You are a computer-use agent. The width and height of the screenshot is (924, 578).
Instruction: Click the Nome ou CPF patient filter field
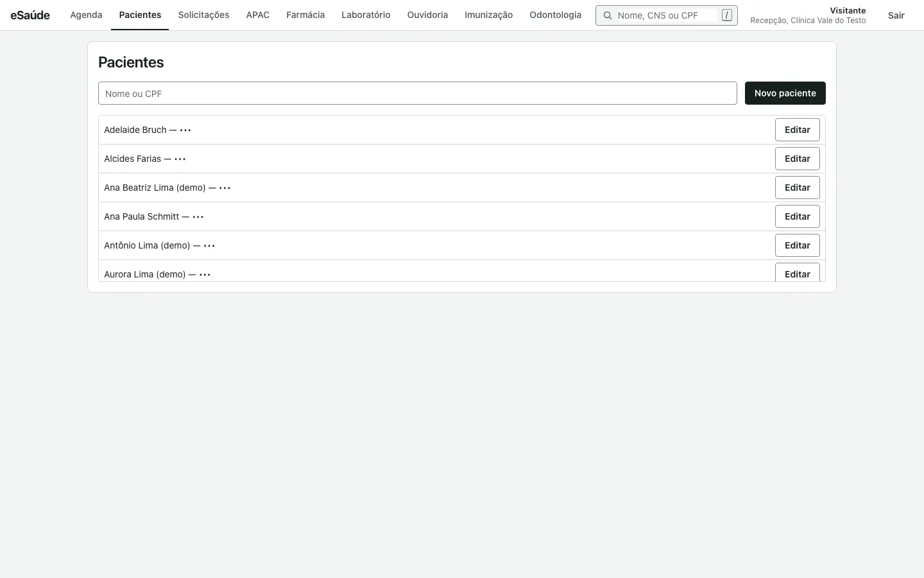pyautogui.click(x=418, y=93)
